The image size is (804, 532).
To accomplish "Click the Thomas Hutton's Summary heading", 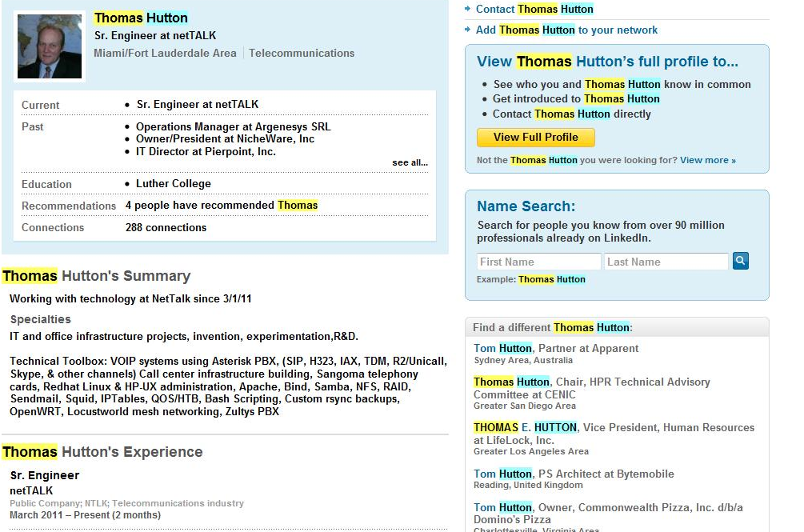I will click(96, 276).
